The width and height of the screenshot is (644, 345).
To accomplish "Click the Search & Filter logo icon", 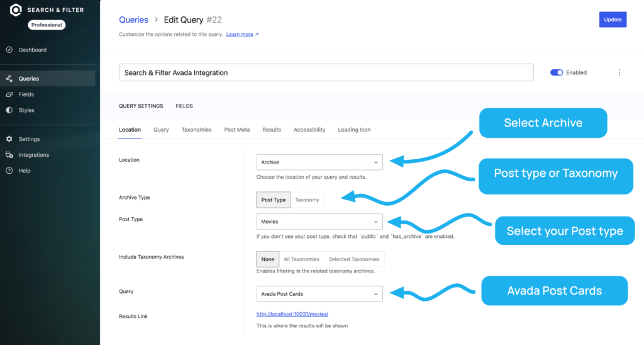I will point(16,10).
